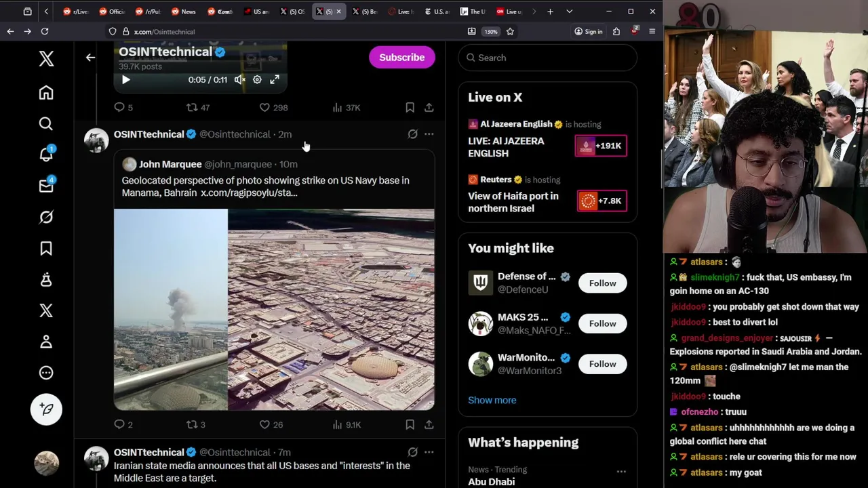
Task: Follow WarMonitor account
Action: [602, 364]
